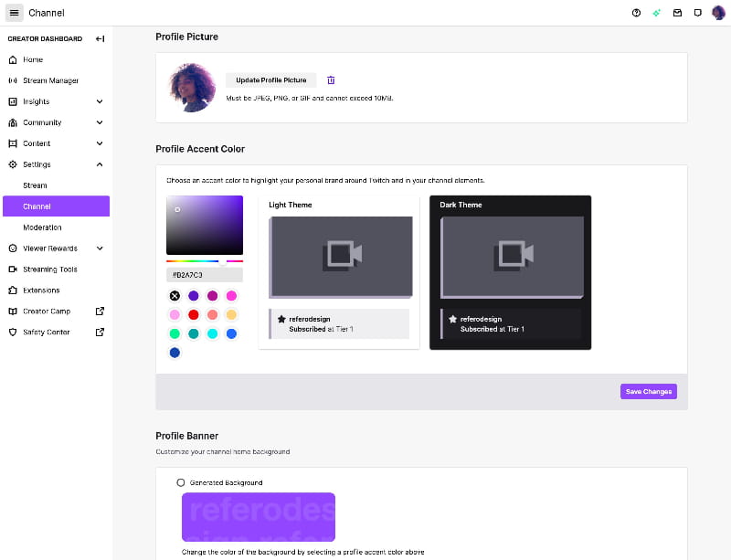Image resolution: width=731 pixels, height=560 pixels.
Task: Open the Home page icon
Action: click(x=14, y=58)
